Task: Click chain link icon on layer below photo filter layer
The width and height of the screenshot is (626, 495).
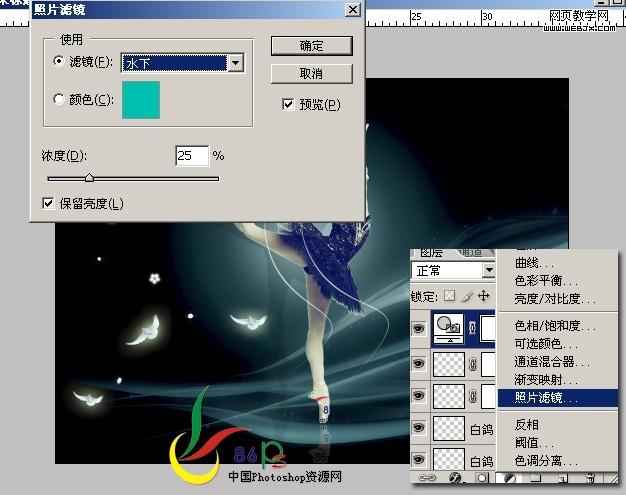Action: coord(473,364)
